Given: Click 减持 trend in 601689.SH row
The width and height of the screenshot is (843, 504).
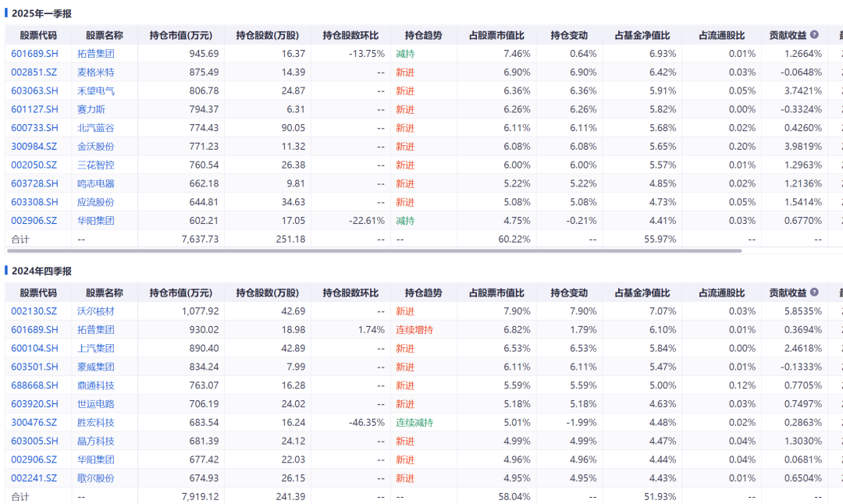Looking at the screenshot, I should click(405, 54).
